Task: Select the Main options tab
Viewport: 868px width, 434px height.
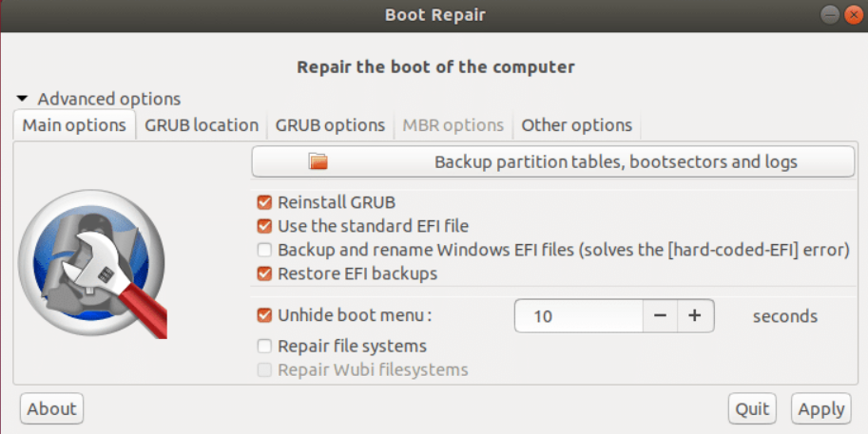Action: coord(74,125)
